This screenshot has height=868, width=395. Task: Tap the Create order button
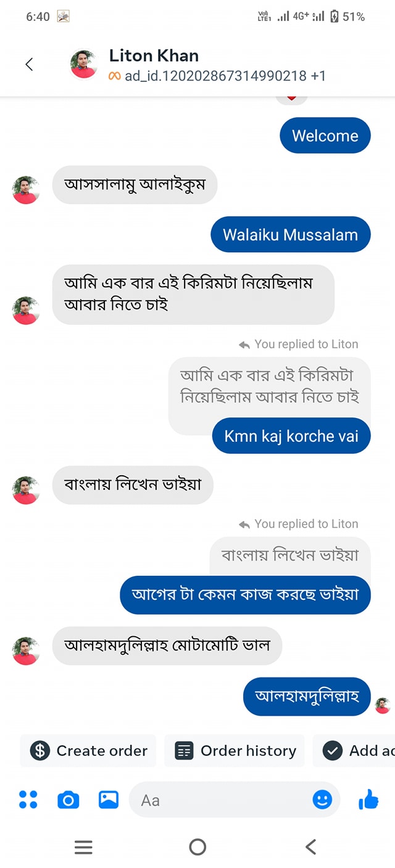(89, 750)
